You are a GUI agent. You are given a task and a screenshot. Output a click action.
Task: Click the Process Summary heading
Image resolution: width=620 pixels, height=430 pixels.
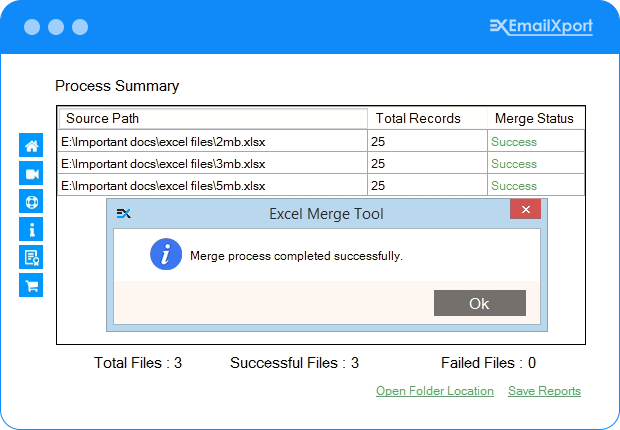click(117, 86)
